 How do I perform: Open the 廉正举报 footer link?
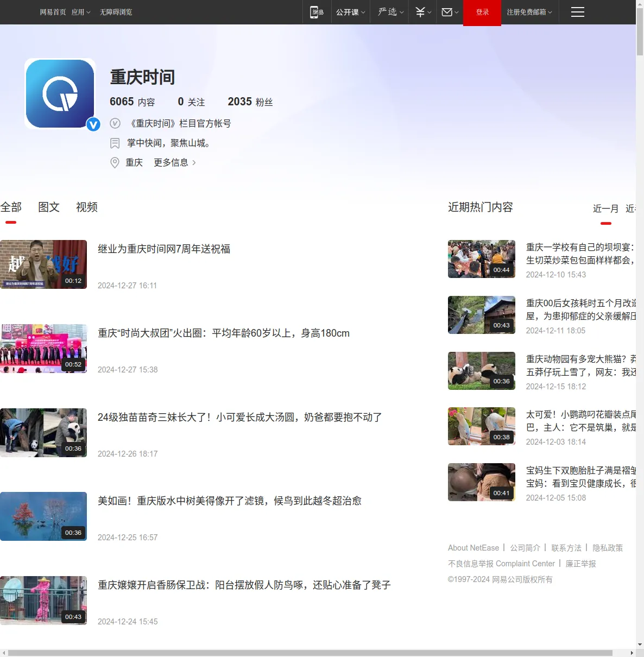pyautogui.click(x=581, y=564)
